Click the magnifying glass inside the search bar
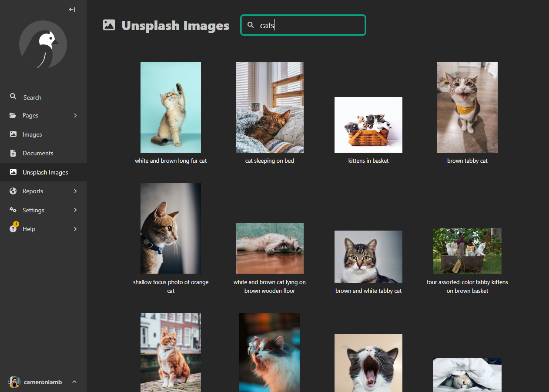 tap(251, 25)
